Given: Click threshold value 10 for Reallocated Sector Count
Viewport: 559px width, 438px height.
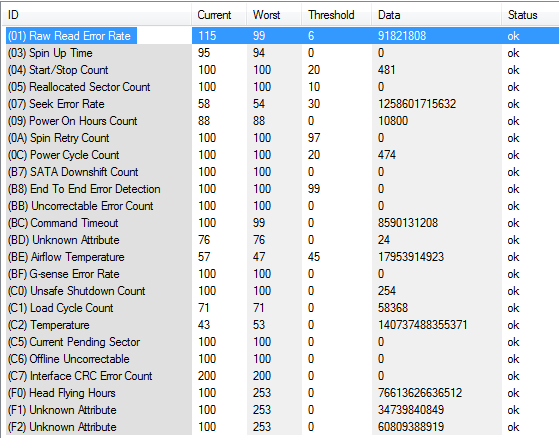Looking at the screenshot, I should tap(314, 87).
